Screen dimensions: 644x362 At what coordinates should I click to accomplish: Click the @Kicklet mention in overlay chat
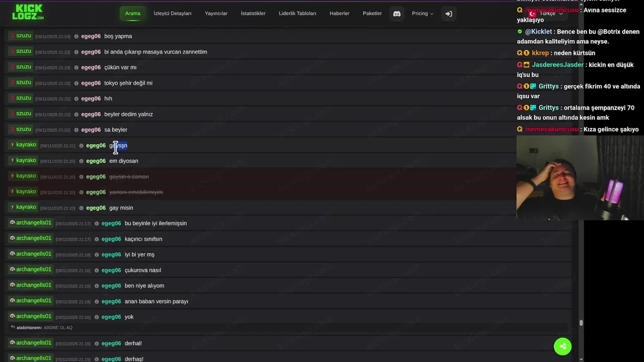click(538, 32)
